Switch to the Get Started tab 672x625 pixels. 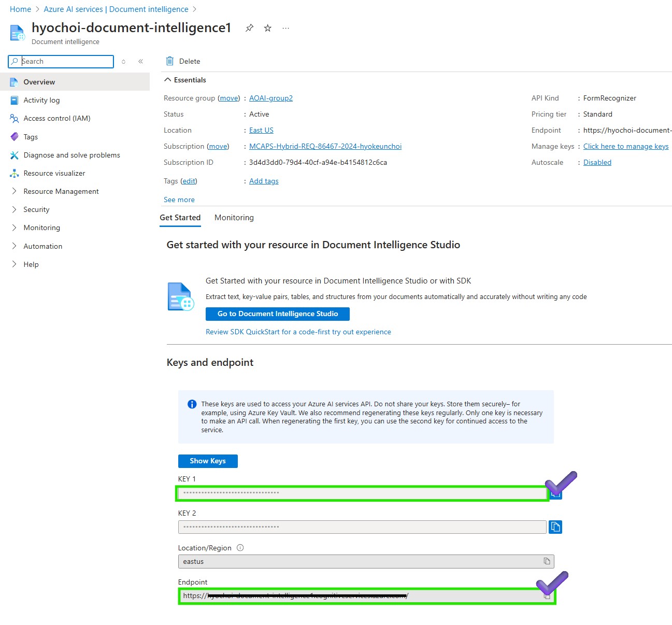coord(180,218)
